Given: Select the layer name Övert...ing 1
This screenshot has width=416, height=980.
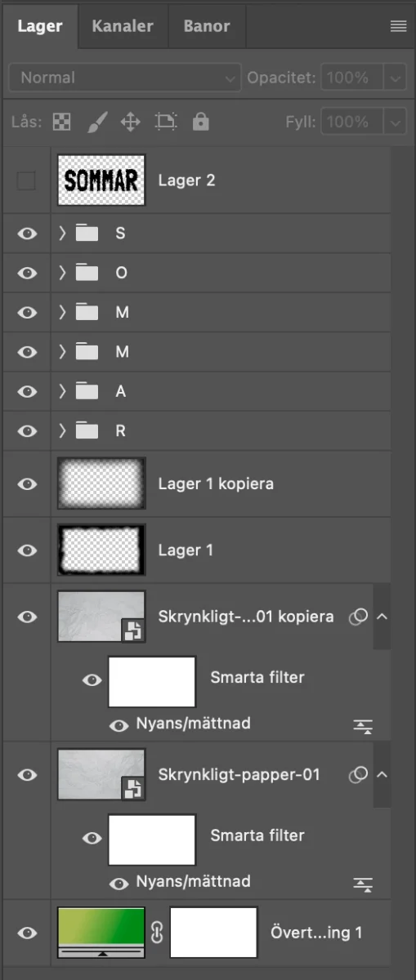Looking at the screenshot, I should [x=316, y=933].
